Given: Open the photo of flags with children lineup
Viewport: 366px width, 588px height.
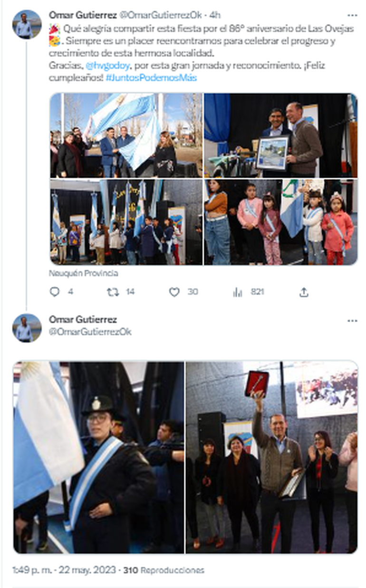Looking at the screenshot, I should tap(126, 222).
